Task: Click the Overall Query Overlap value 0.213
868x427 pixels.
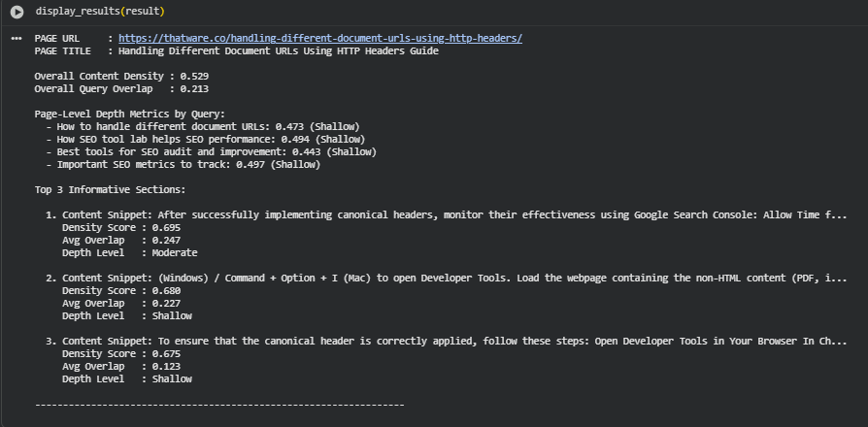Action: pos(194,88)
